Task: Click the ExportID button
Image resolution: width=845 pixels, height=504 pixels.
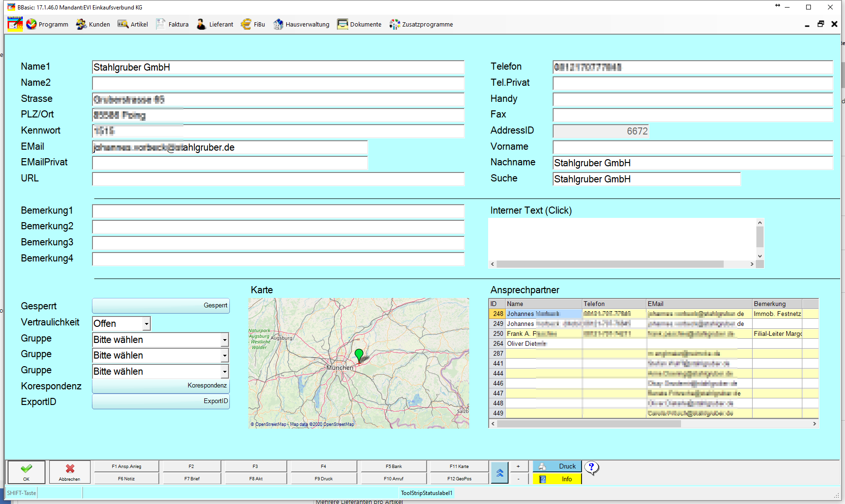Action: [161, 401]
